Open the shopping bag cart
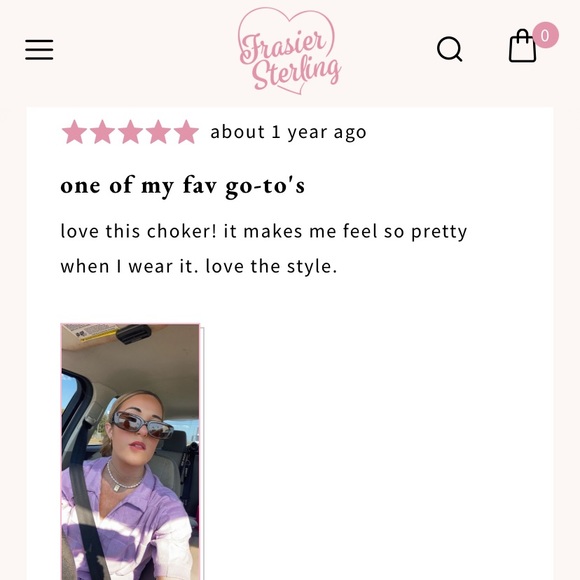580x580 pixels. (x=522, y=46)
